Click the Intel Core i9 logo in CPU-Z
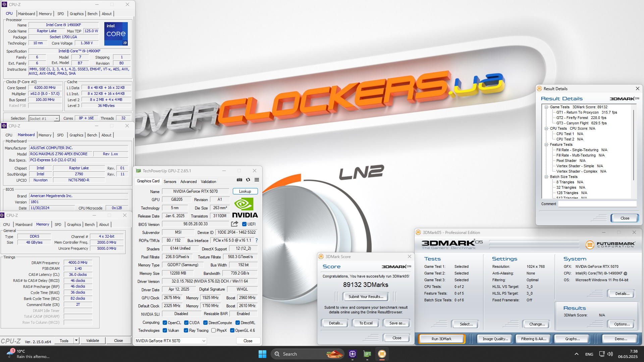644x362 pixels. click(116, 34)
